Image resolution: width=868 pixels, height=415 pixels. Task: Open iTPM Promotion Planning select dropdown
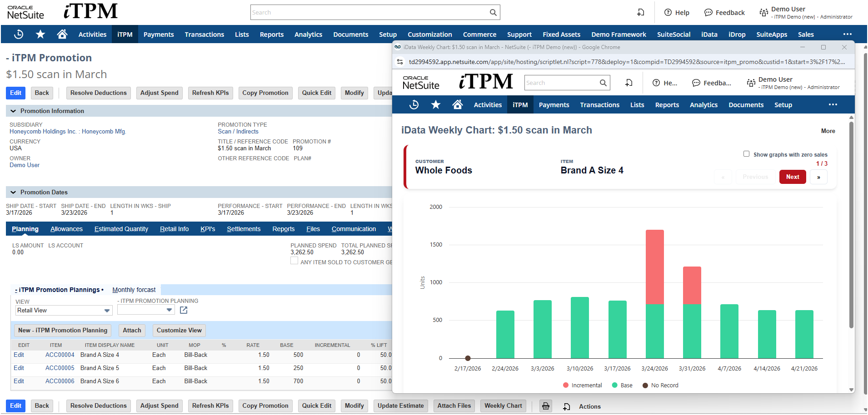(146, 310)
